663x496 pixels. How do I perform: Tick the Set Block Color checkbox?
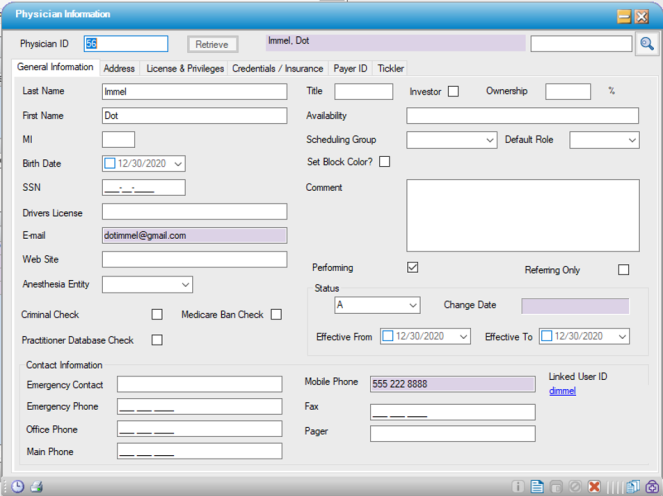385,162
